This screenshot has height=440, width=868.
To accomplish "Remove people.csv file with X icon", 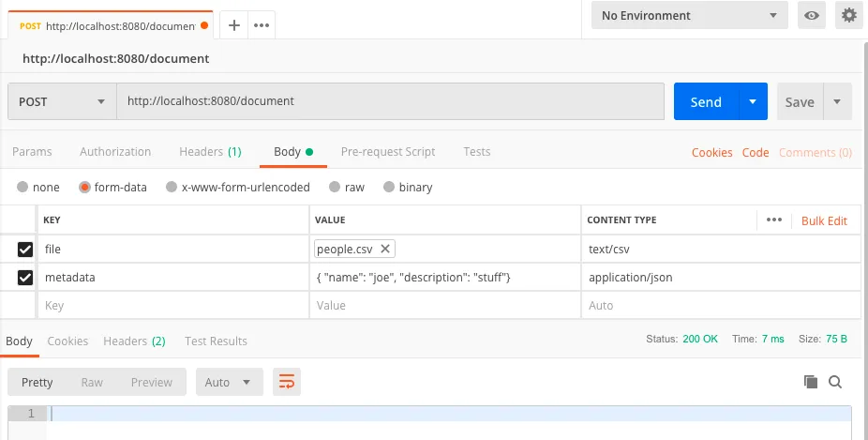I will (385, 249).
